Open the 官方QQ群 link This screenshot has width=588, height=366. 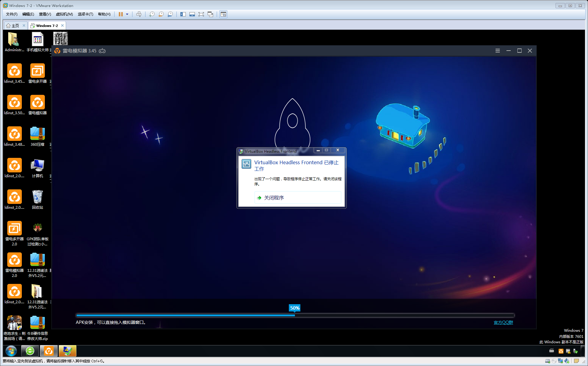coord(503,322)
